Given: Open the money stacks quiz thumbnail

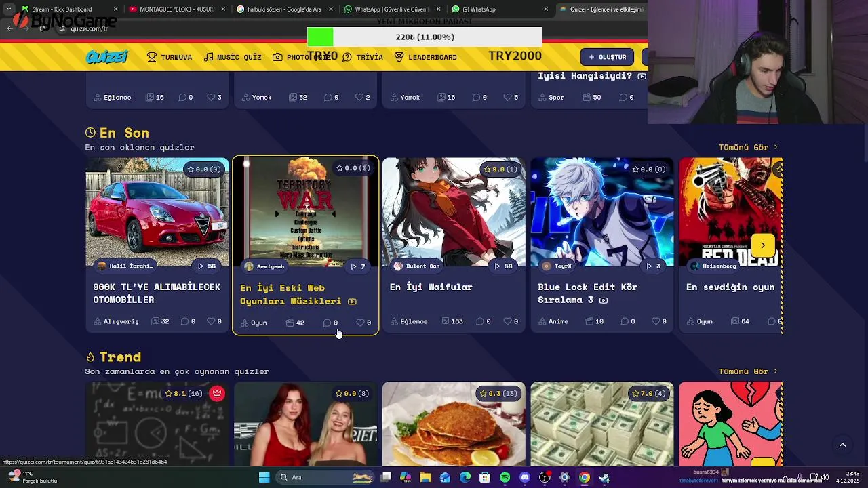Looking at the screenshot, I should 602,424.
